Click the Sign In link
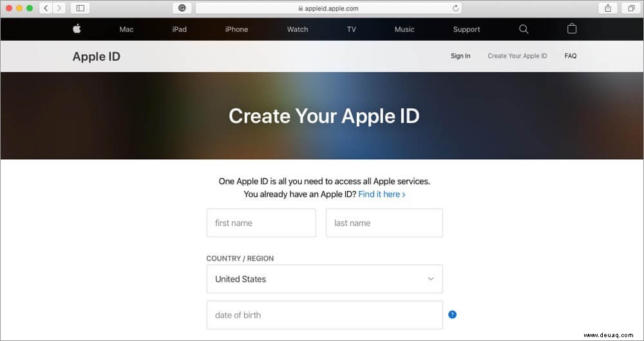The width and height of the screenshot is (644, 341). click(x=460, y=56)
